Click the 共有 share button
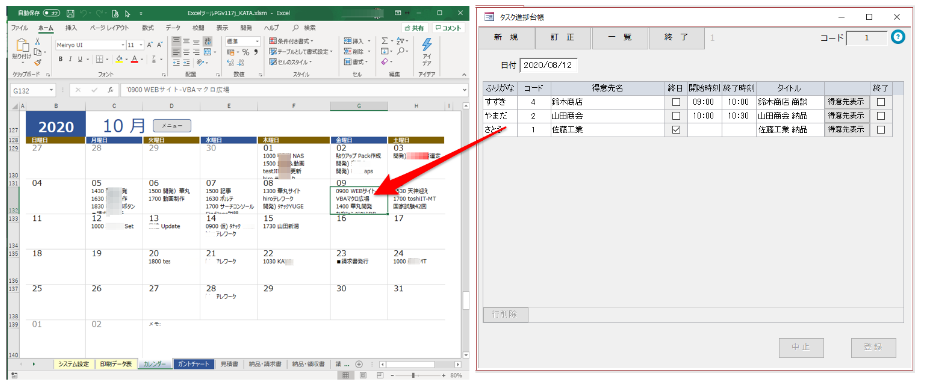 point(415,28)
